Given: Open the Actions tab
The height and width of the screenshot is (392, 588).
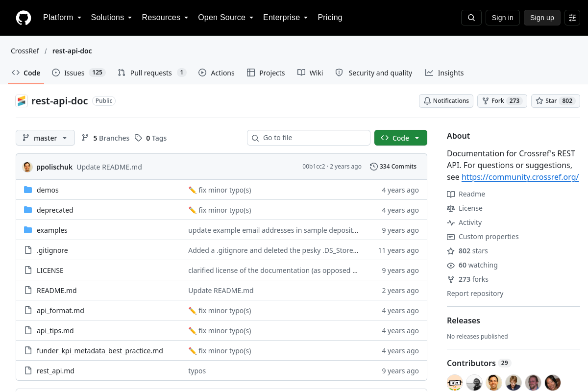Looking at the screenshot, I should 217,73.
